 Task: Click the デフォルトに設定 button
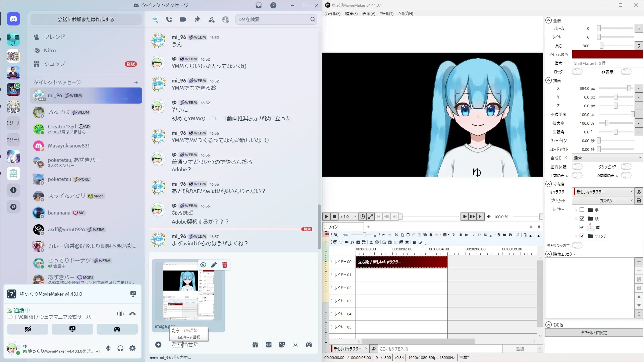[594, 333]
